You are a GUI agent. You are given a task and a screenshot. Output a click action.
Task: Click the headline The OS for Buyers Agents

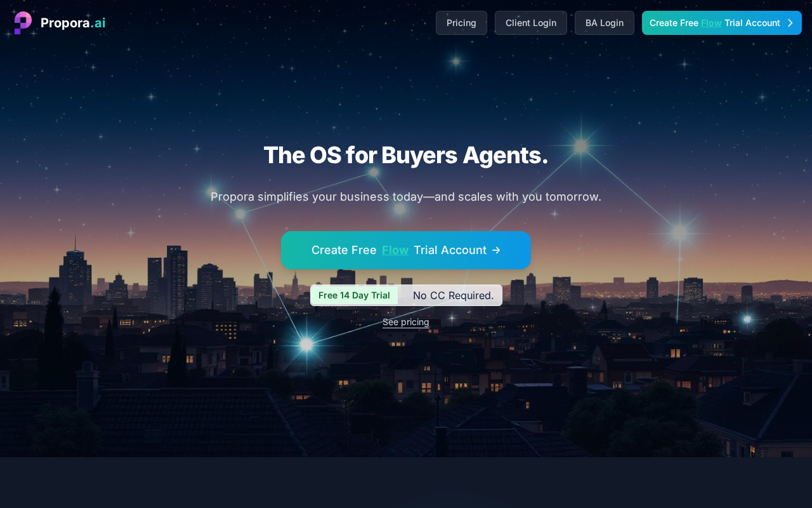(x=406, y=155)
